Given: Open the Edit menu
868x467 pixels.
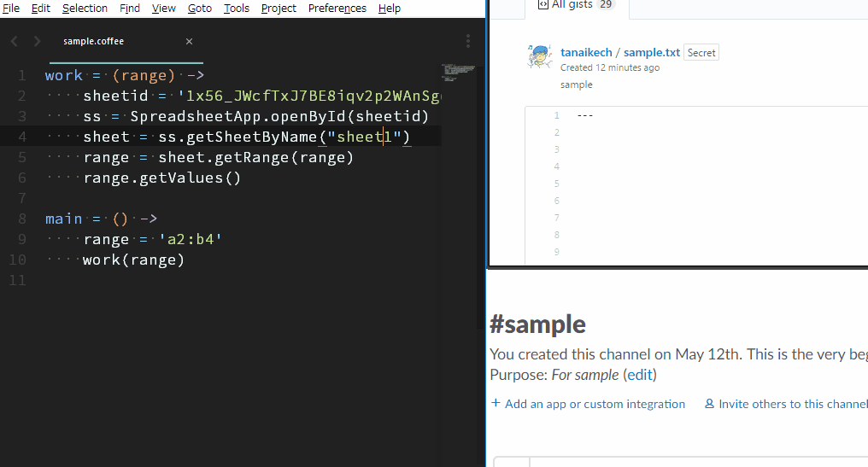Looking at the screenshot, I should [x=40, y=9].
